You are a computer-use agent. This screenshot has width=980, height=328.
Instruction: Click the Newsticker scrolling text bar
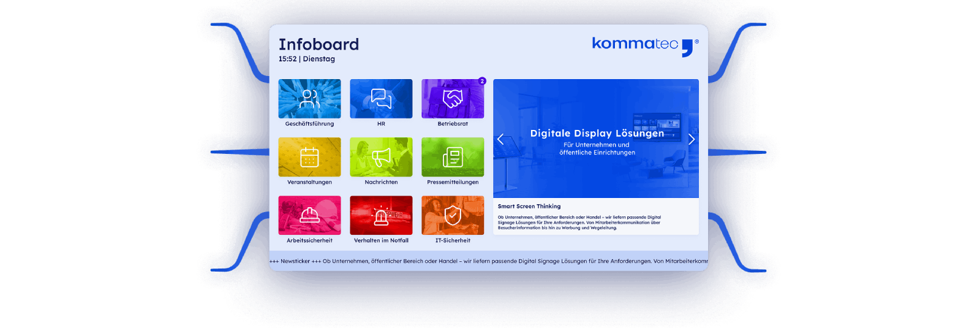click(x=489, y=261)
